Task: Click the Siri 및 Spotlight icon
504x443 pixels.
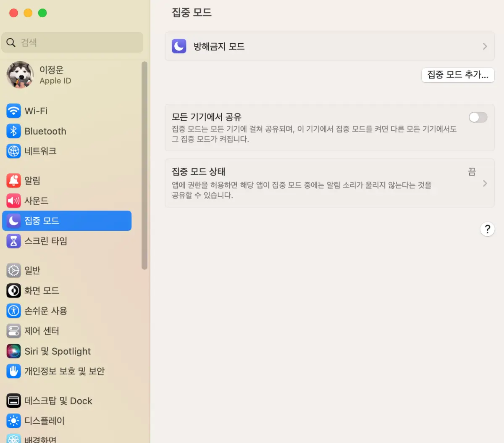Action: coord(13,351)
